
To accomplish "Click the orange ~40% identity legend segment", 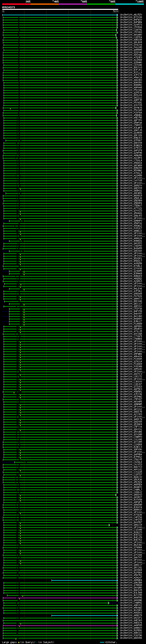I will coord(45,4).
